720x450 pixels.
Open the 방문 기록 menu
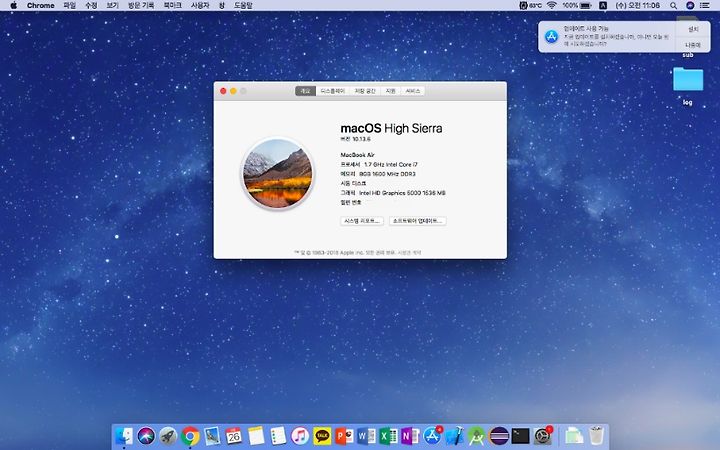[x=141, y=6]
